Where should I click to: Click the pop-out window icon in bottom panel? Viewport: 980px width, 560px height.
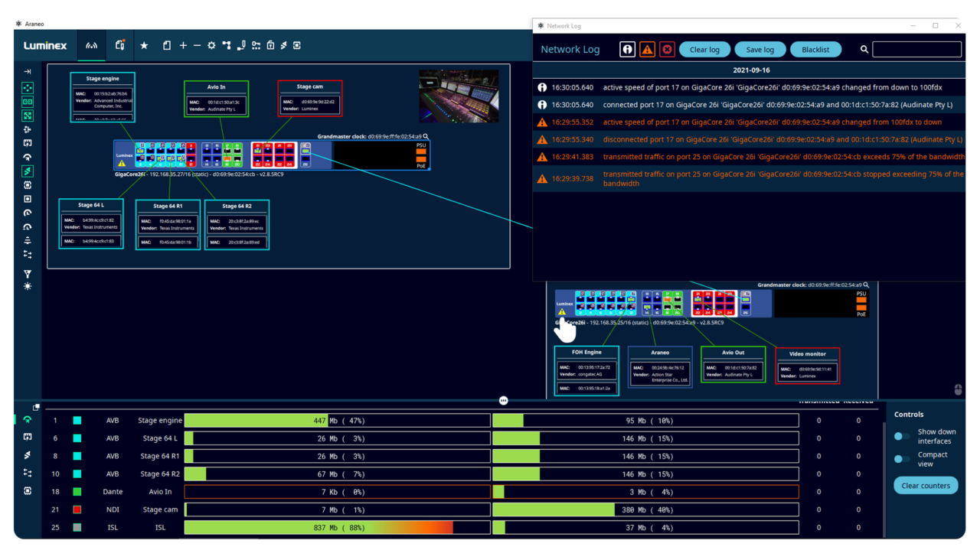[36, 408]
